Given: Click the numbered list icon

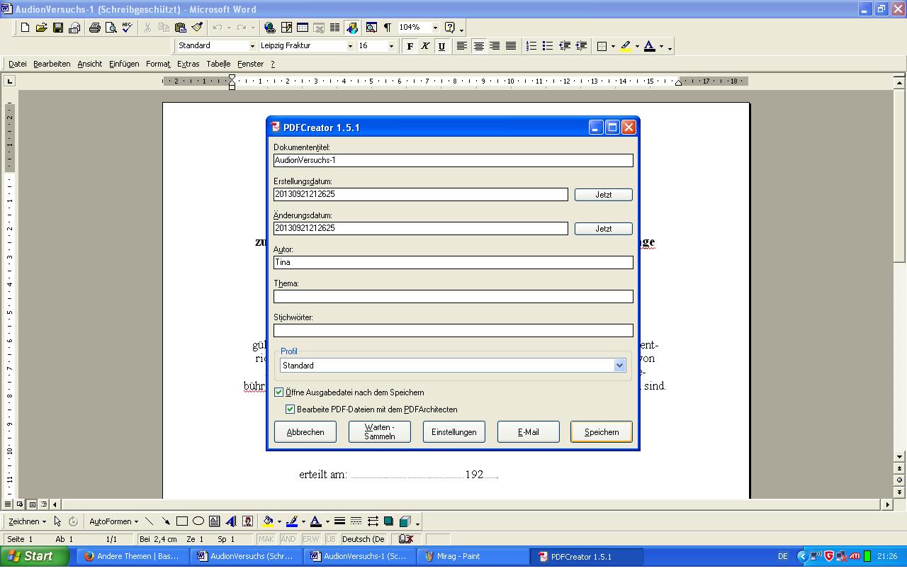Looking at the screenshot, I should tap(531, 46).
